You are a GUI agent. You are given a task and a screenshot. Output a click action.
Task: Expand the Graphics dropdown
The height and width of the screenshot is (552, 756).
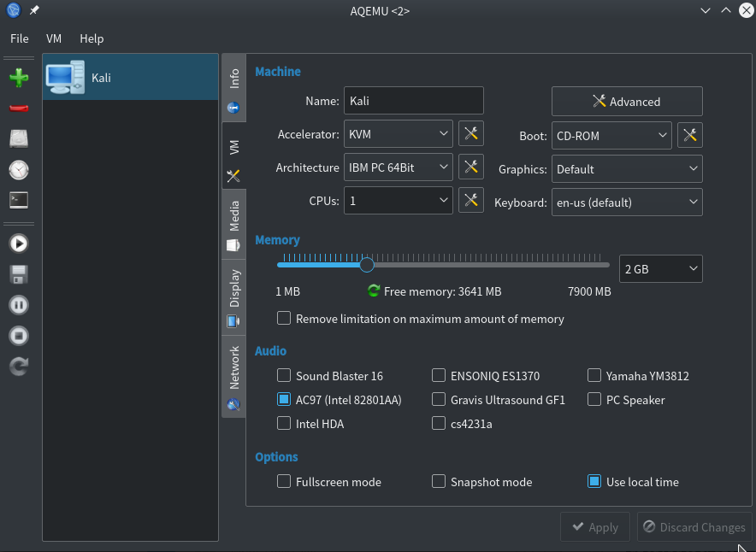pos(627,169)
